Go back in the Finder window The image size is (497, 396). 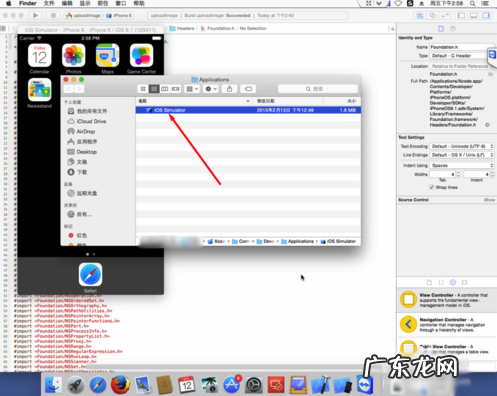point(69,89)
